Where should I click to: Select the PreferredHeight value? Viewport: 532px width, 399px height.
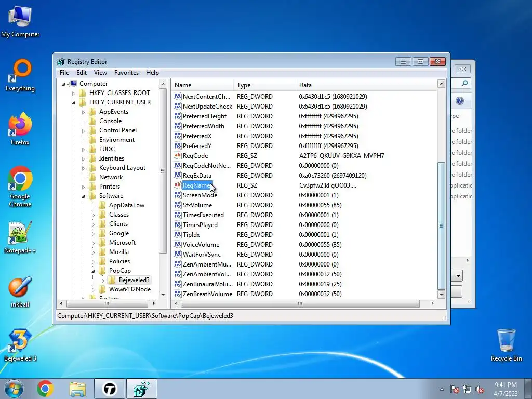(x=205, y=116)
